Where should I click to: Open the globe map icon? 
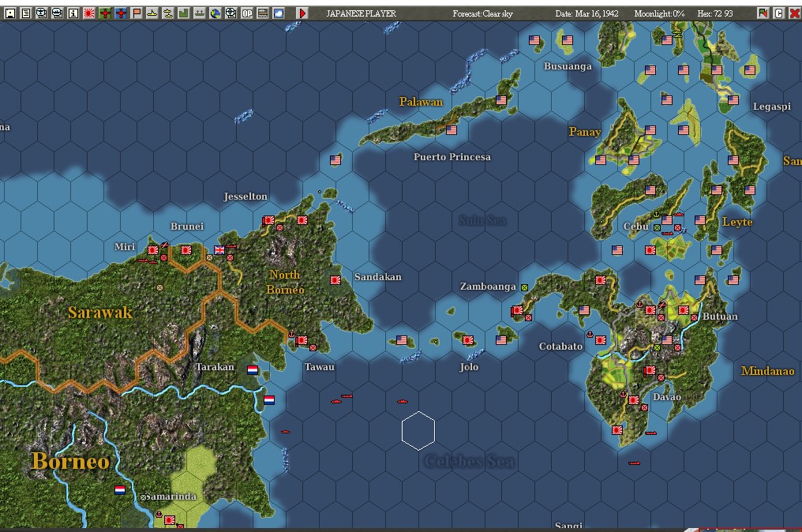(215, 13)
